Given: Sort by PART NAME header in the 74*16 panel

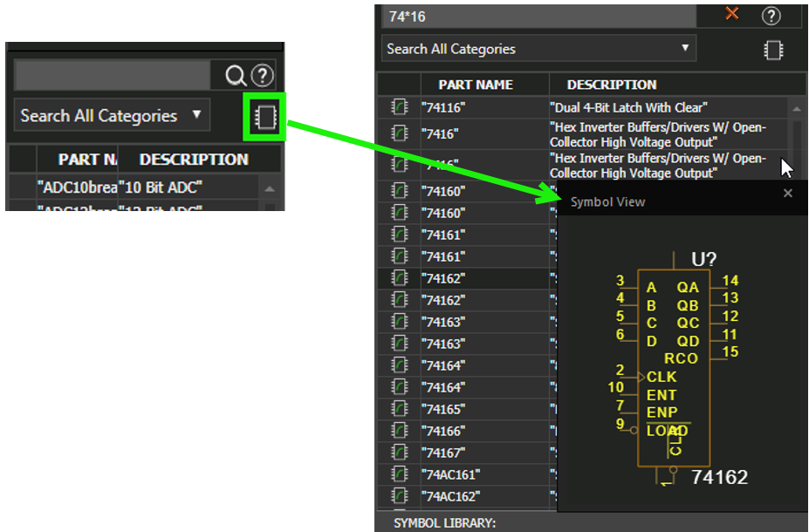Looking at the screenshot, I should coord(475,85).
